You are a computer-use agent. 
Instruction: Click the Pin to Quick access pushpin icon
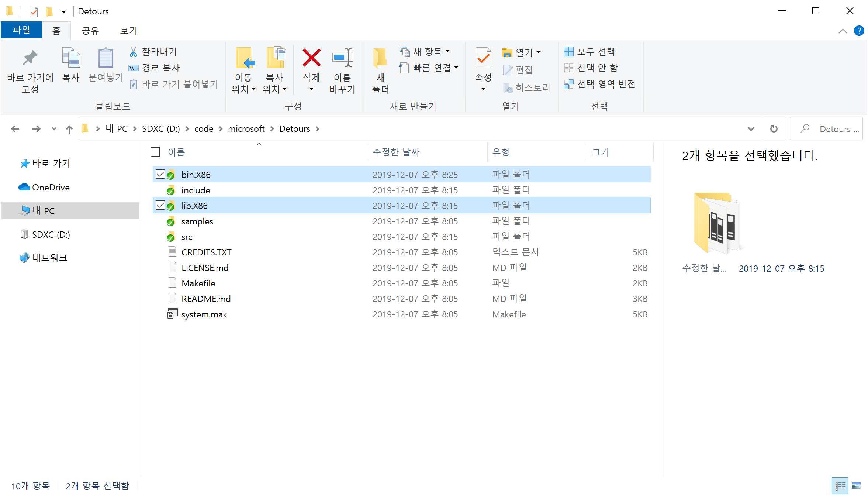click(x=30, y=58)
